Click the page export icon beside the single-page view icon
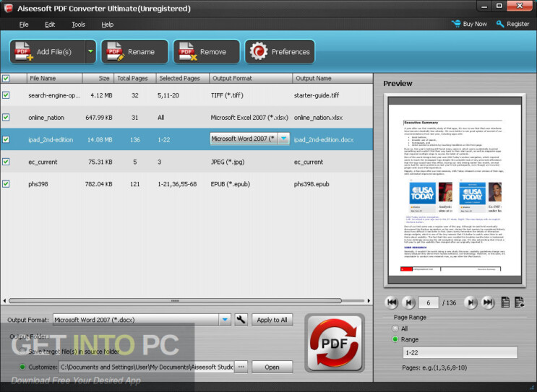 (519, 302)
